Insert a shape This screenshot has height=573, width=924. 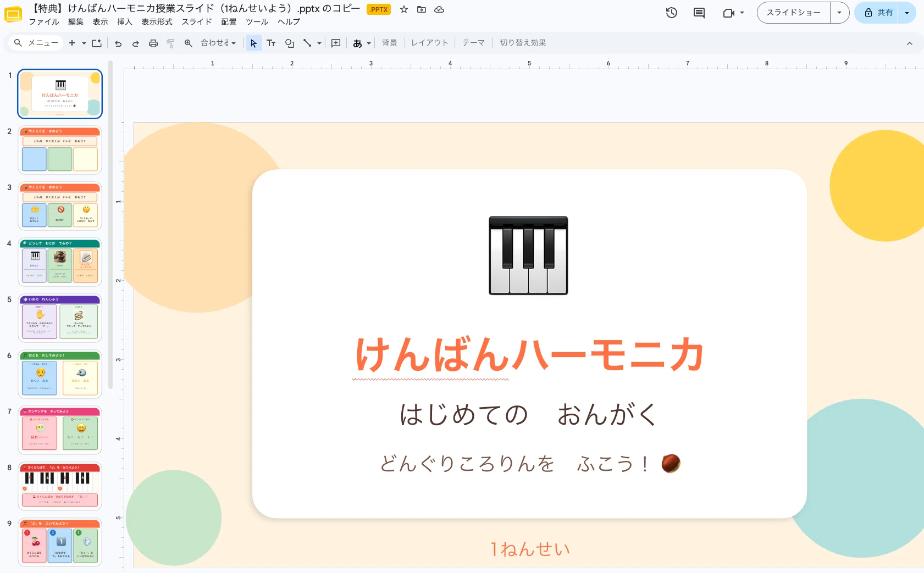(290, 43)
